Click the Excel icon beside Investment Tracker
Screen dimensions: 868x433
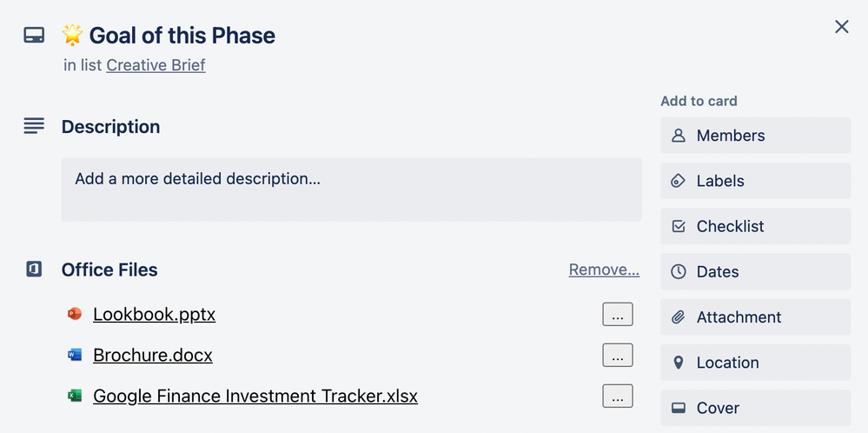75,396
